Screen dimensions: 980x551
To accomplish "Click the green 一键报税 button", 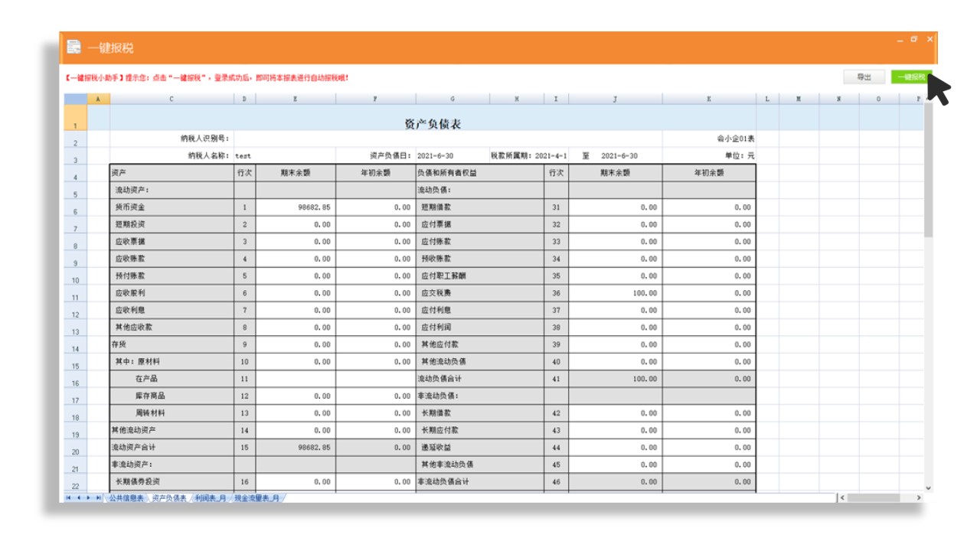I will (910, 77).
